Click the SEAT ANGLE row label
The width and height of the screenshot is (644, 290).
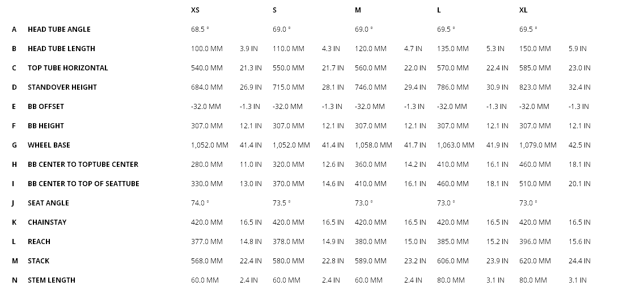(48, 203)
